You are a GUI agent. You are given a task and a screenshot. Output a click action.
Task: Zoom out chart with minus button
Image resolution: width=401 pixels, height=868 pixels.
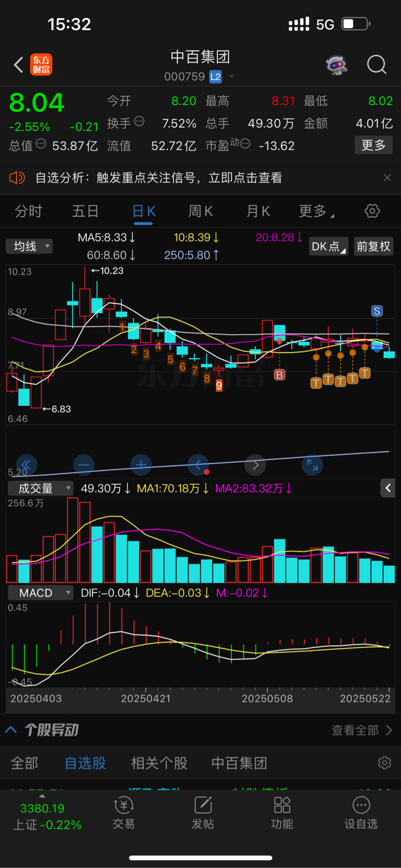click(x=84, y=465)
